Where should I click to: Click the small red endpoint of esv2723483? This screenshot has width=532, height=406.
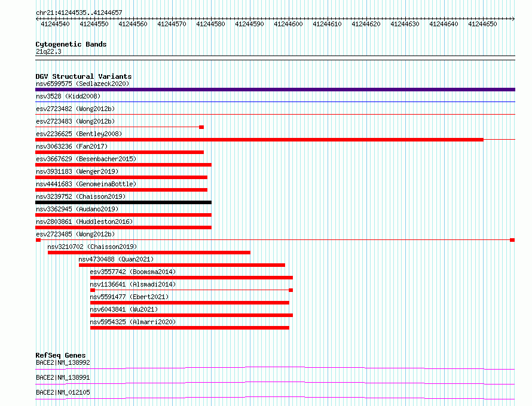tap(201, 127)
